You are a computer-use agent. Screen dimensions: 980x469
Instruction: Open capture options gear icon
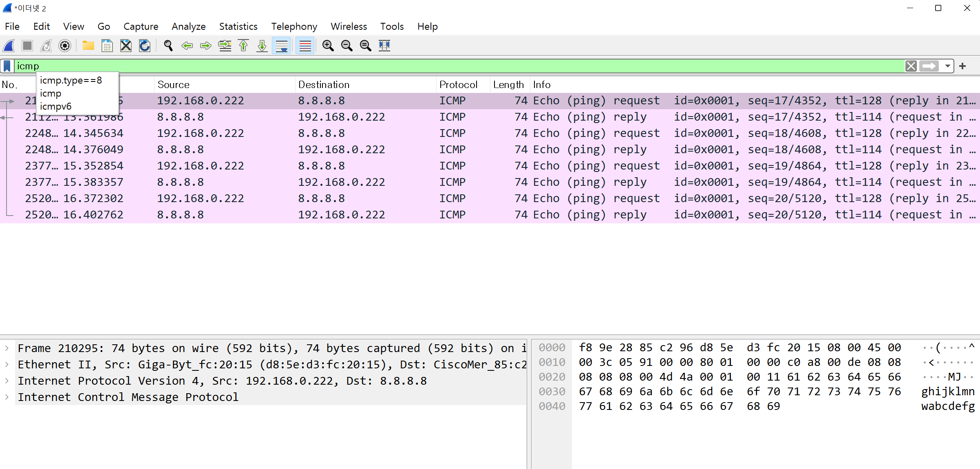pos(65,46)
